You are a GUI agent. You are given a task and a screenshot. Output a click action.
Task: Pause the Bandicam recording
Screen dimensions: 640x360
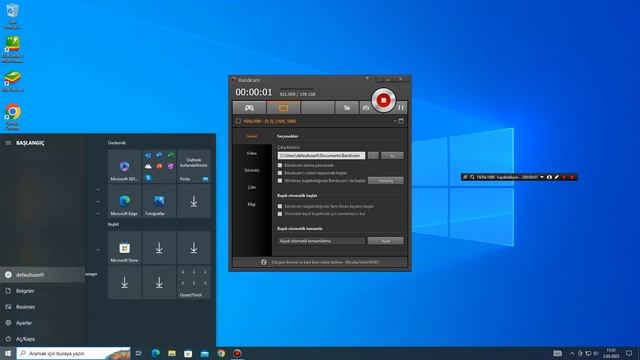point(401,108)
